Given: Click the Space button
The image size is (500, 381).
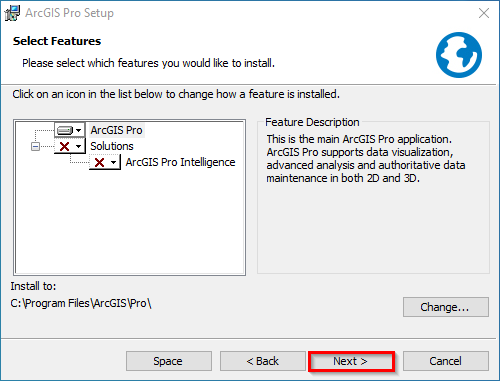Looking at the screenshot, I should click(x=169, y=361).
